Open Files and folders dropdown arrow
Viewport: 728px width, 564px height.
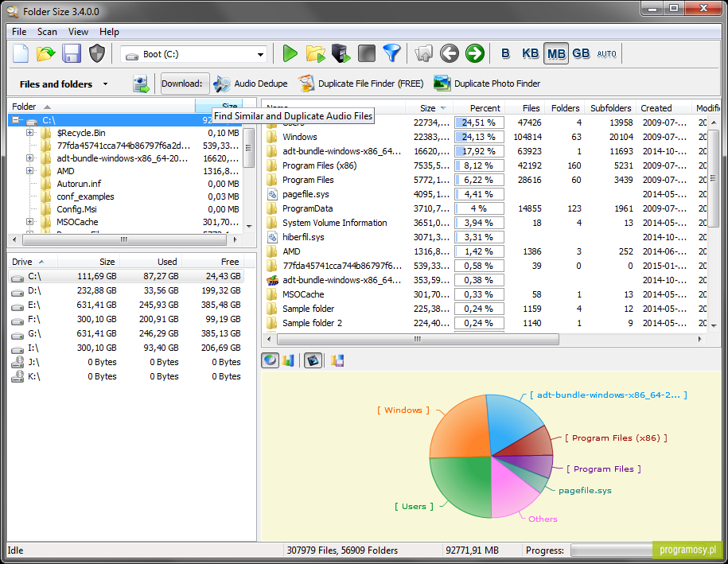tap(105, 84)
